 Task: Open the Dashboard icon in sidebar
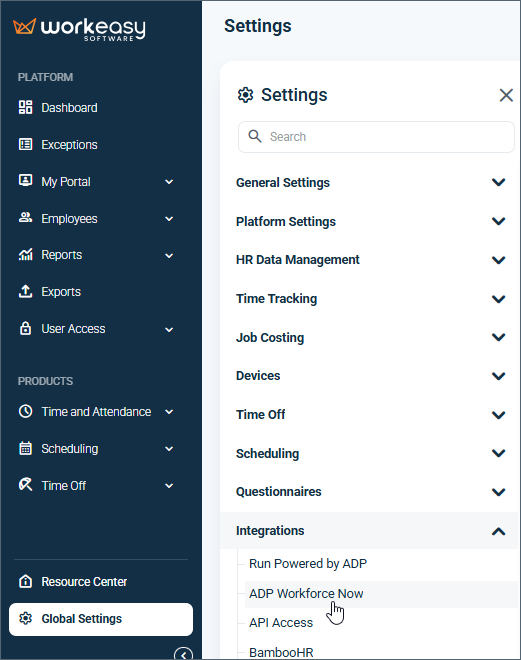25,107
